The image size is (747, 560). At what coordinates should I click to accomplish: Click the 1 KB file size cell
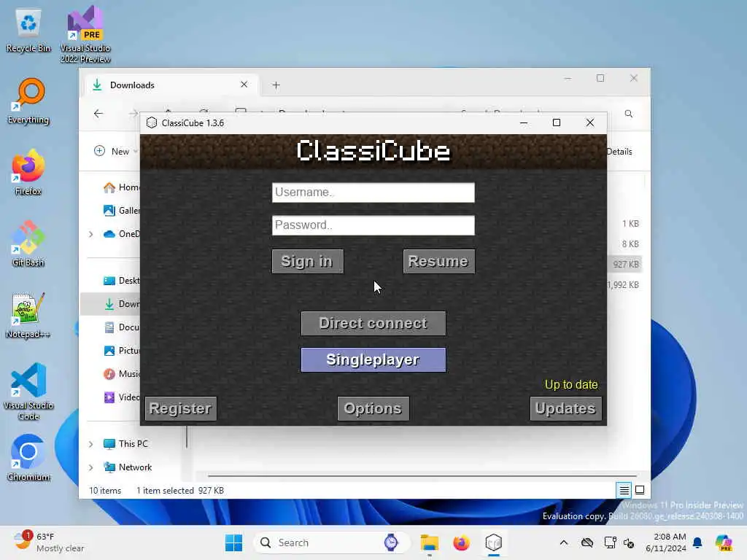click(x=630, y=224)
